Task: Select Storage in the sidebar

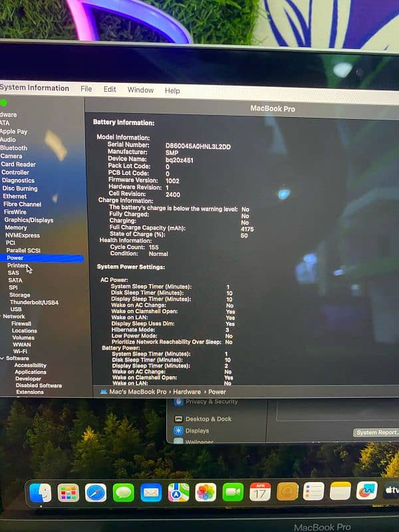Action: pos(20,295)
